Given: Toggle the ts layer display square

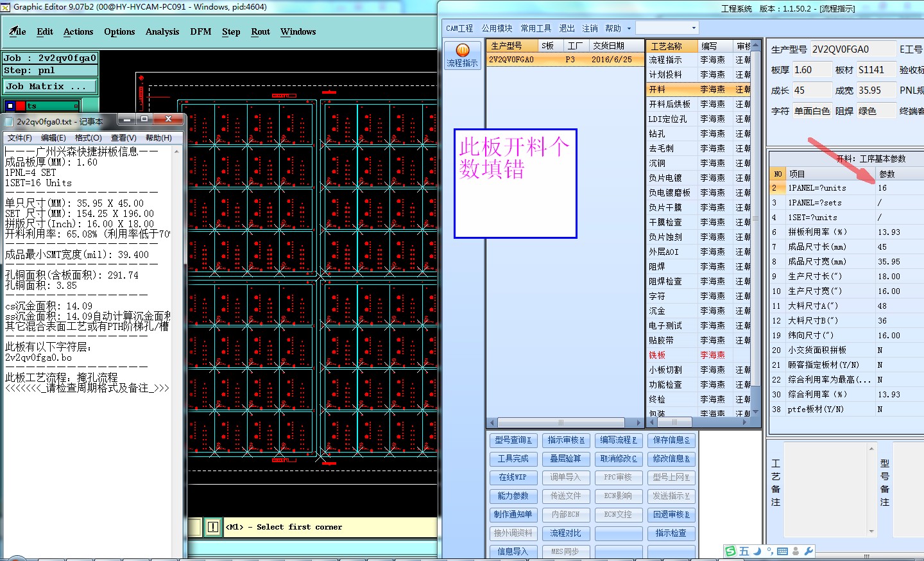Looking at the screenshot, I should click(10, 106).
